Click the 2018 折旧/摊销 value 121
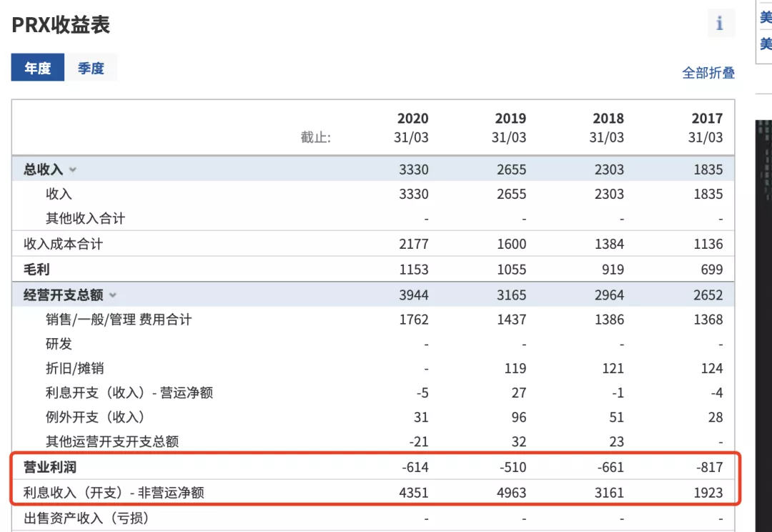Viewport: 772px width, 532px height. tap(613, 368)
